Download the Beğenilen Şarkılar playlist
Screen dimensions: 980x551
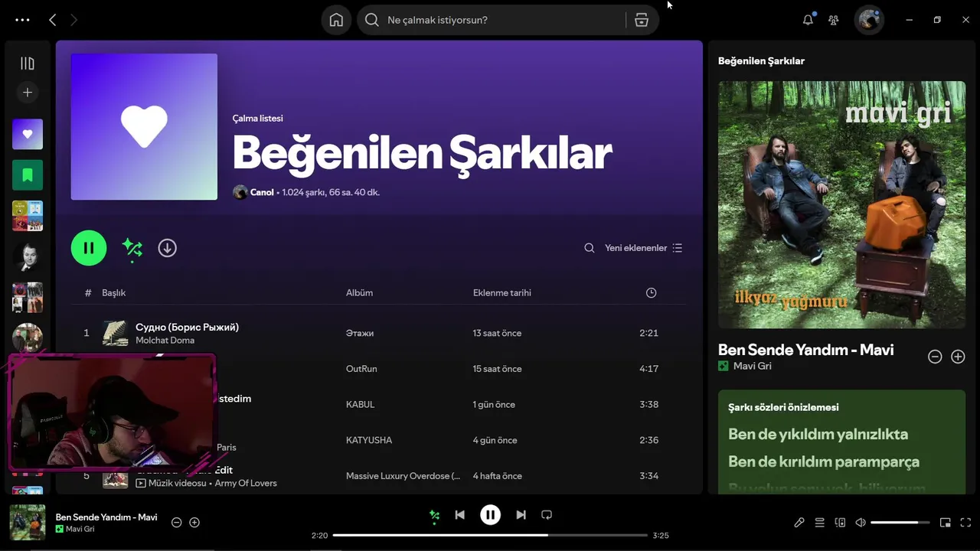point(167,248)
